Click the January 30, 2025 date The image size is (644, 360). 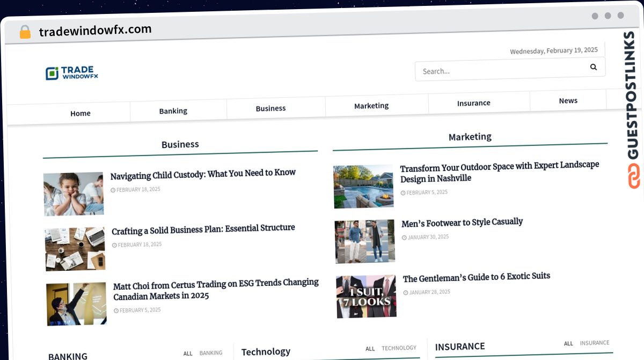point(426,237)
